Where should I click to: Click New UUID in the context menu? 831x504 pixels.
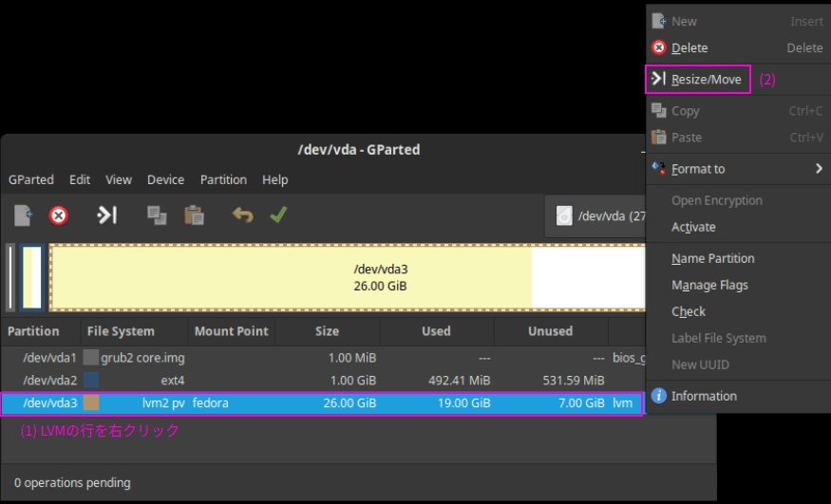(738, 364)
